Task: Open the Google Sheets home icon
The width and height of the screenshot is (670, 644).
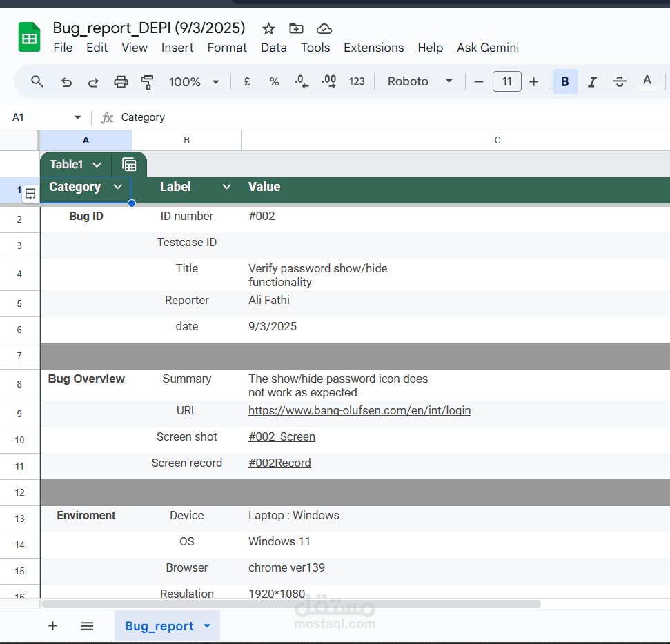Action: [x=29, y=37]
